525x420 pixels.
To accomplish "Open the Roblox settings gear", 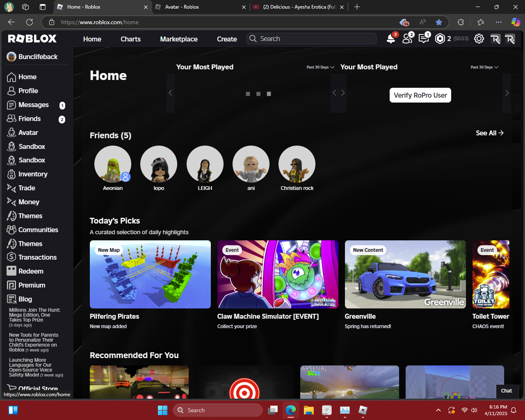I will coord(479,39).
